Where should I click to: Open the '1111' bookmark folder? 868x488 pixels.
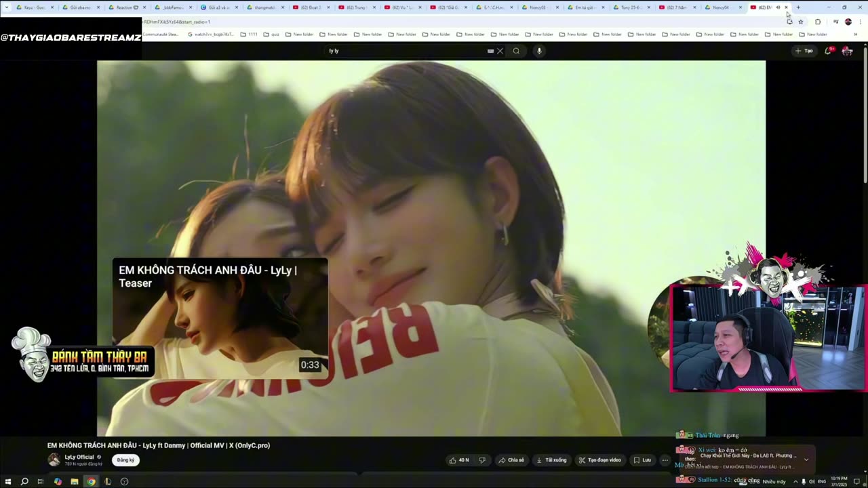(249, 34)
